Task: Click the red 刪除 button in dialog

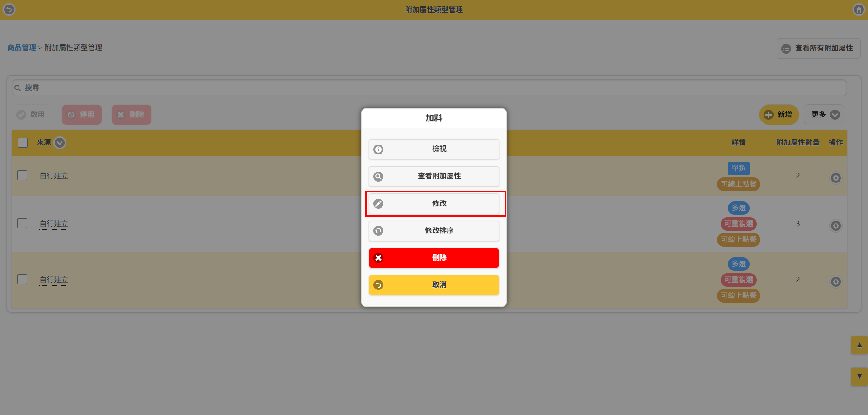Action: [434, 258]
